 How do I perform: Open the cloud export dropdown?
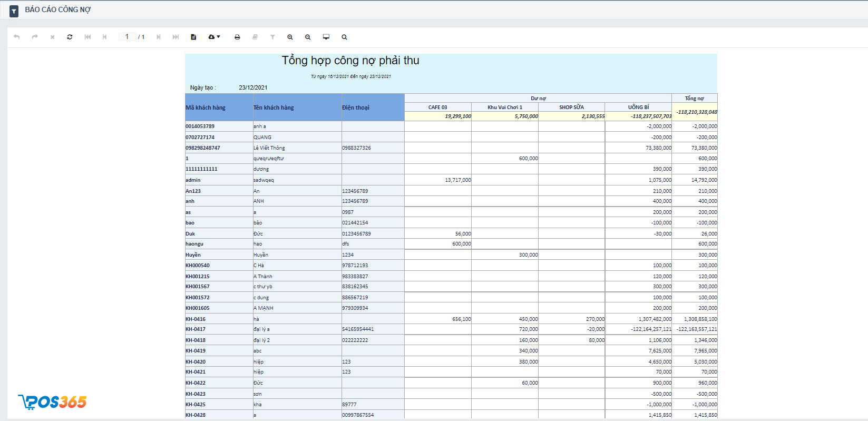click(214, 37)
